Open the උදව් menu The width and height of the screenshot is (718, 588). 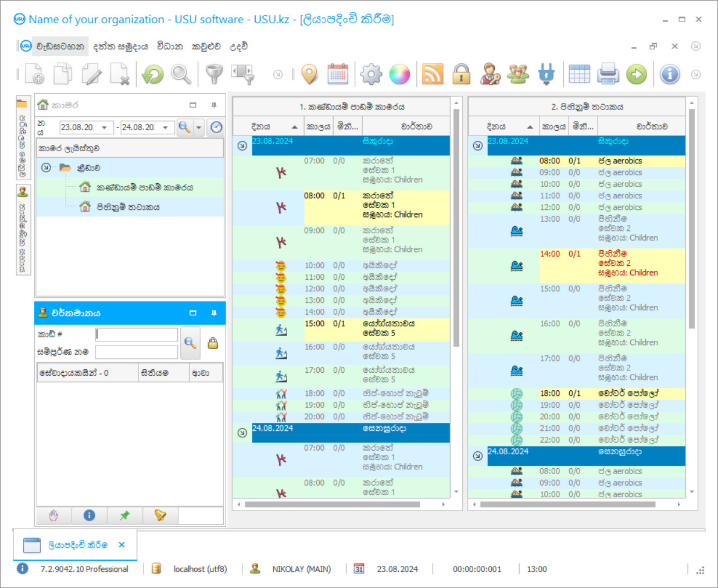tap(238, 47)
